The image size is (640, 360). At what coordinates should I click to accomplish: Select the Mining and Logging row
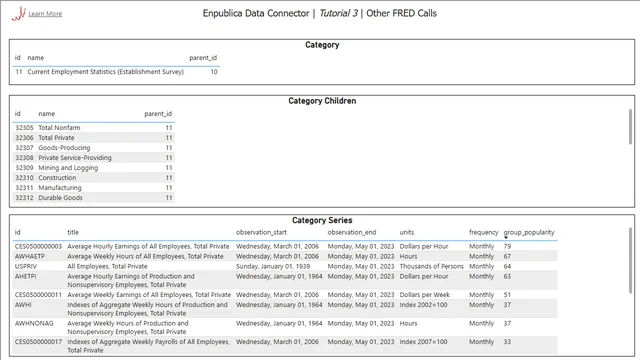pyautogui.click(x=94, y=168)
